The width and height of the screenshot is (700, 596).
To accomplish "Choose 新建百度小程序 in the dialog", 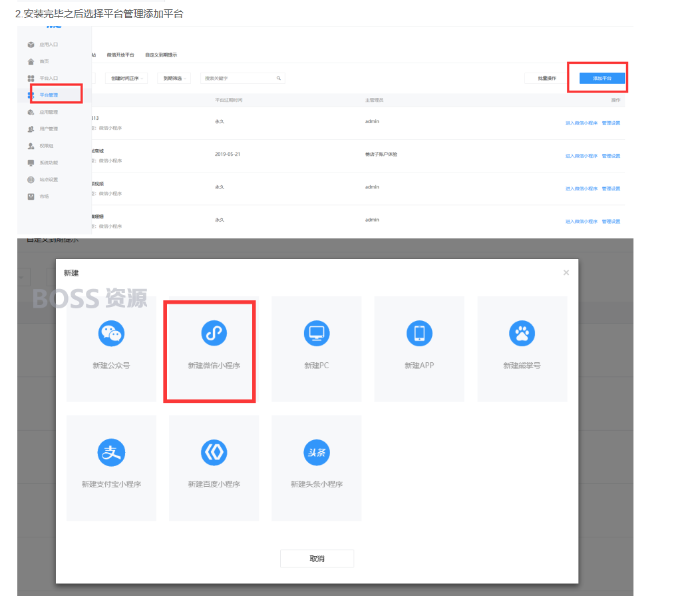I will point(214,467).
